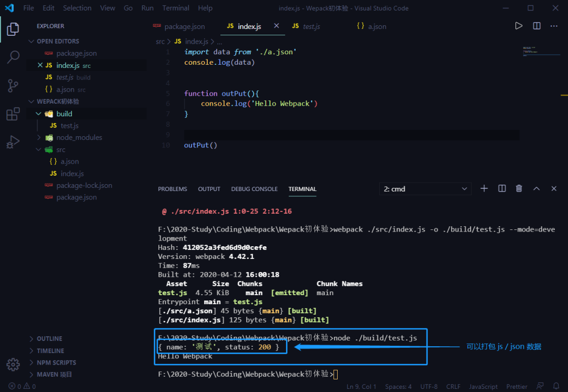Switch to the package.json editor tab
568x392 pixels.
point(184,26)
